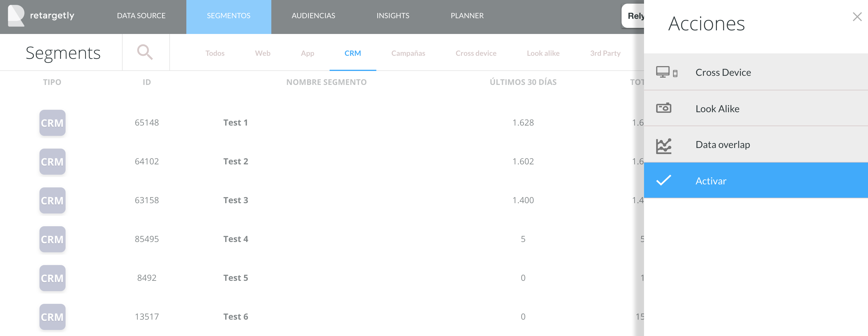Viewport: 868px width, 336px height.
Task: Close the Acciones panel
Action: click(856, 16)
